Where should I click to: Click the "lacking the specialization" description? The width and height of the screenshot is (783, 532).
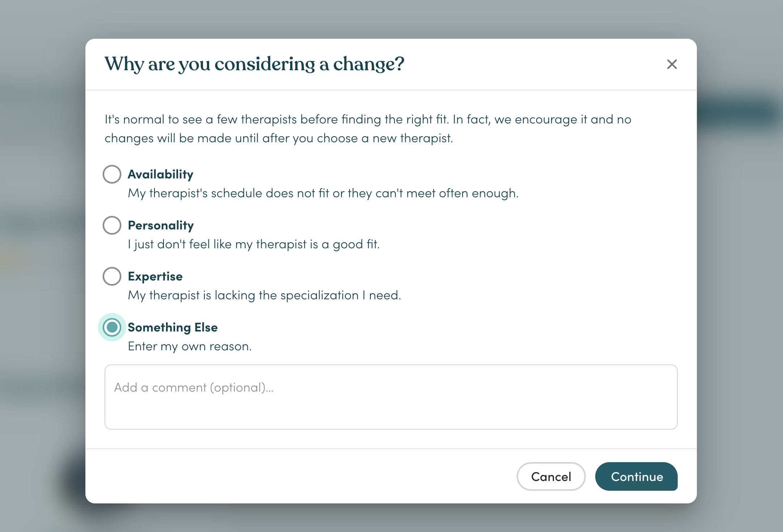(264, 295)
